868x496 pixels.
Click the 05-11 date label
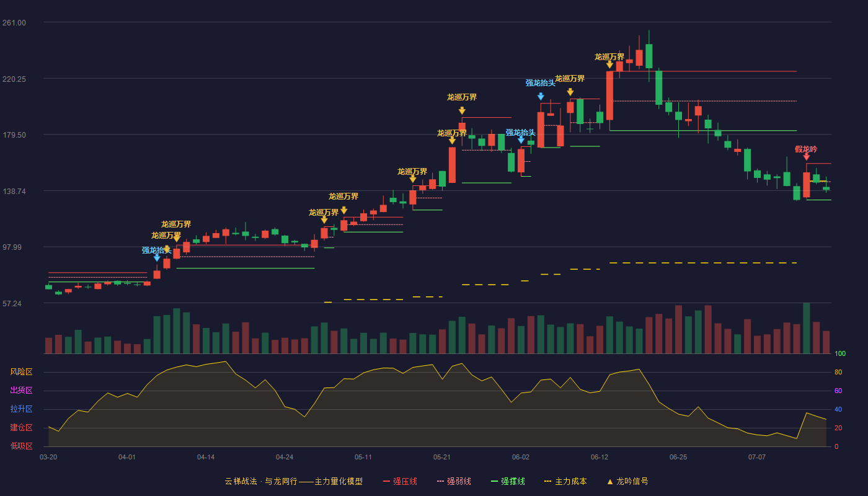click(363, 457)
